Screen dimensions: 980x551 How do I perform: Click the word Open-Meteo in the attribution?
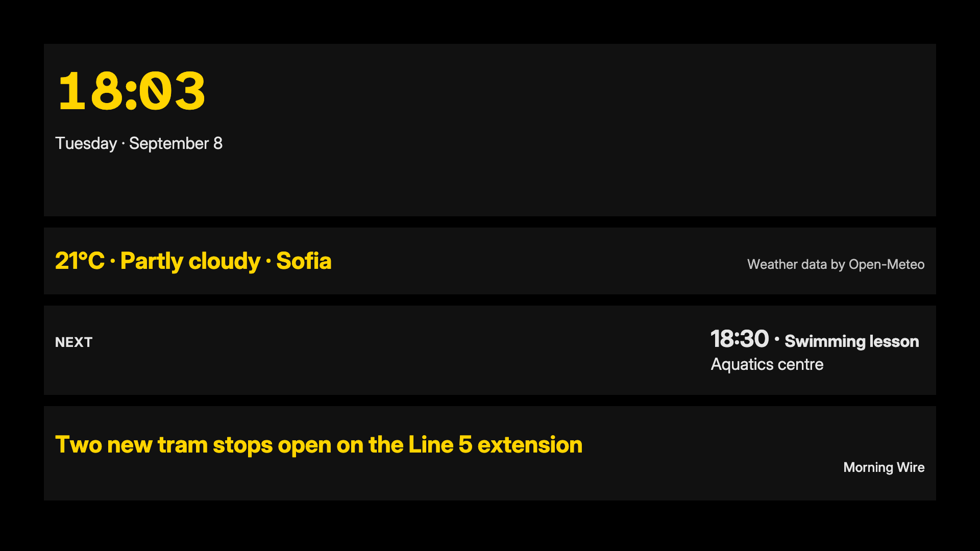pyautogui.click(x=887, y=264)
